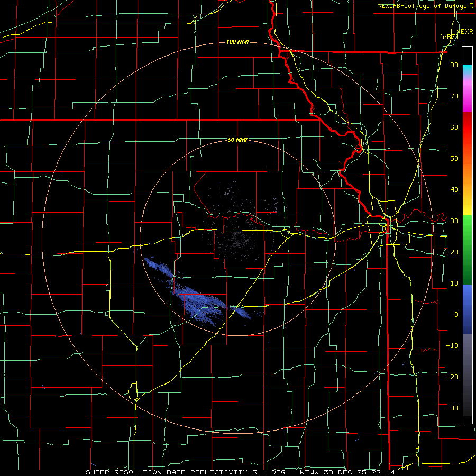Viewport: 476px width, 476px height.
Task: Click the green segment of the color bar
Action: coord(467,250)
